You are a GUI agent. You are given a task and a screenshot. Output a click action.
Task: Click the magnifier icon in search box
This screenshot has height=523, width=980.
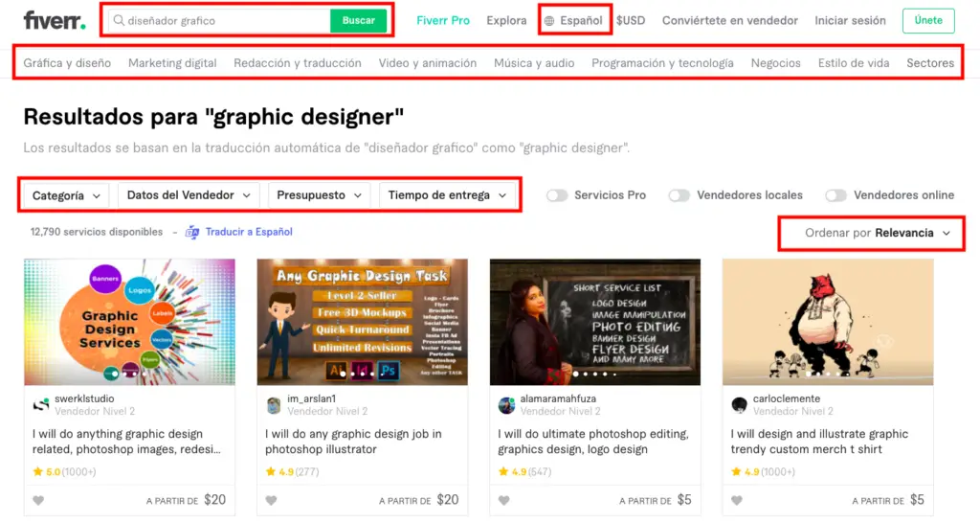(119, 21)
